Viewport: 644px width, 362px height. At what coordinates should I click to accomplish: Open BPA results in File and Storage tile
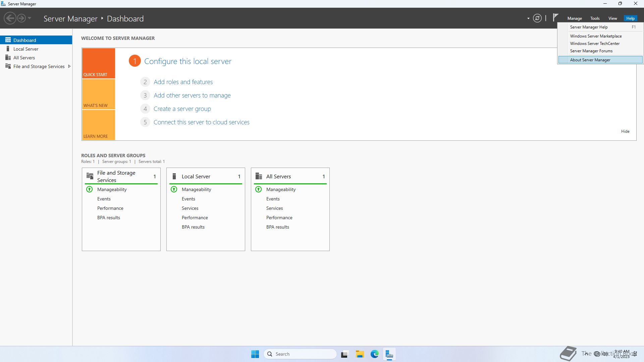(109, 218)
